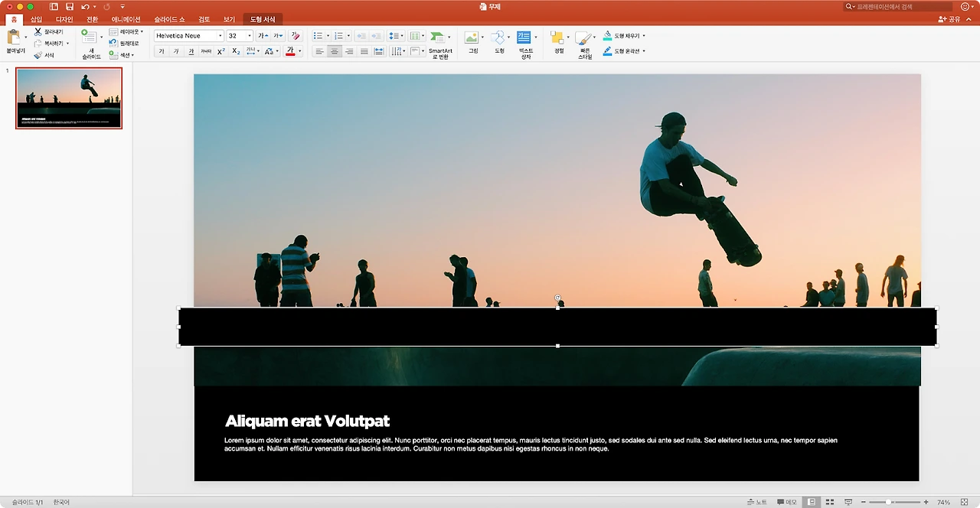
Task: Switch to the Review (검토) tab
Action: 204,19
